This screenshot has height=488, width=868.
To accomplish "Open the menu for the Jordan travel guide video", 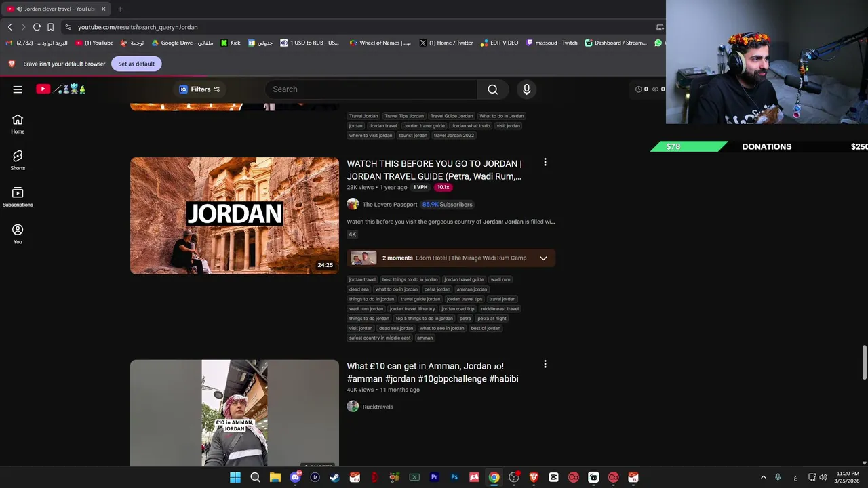I will pyautogui.click(x=545, y=163).
